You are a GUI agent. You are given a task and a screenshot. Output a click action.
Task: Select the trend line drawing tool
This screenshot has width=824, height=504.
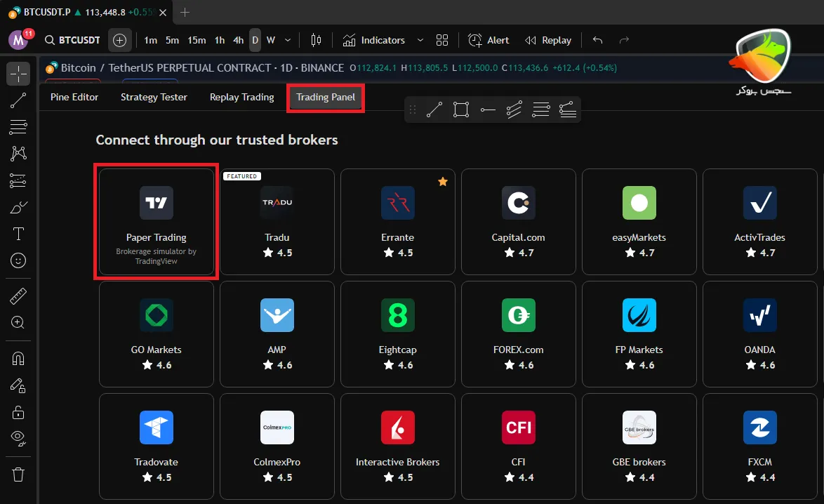(x=18, y=100)
